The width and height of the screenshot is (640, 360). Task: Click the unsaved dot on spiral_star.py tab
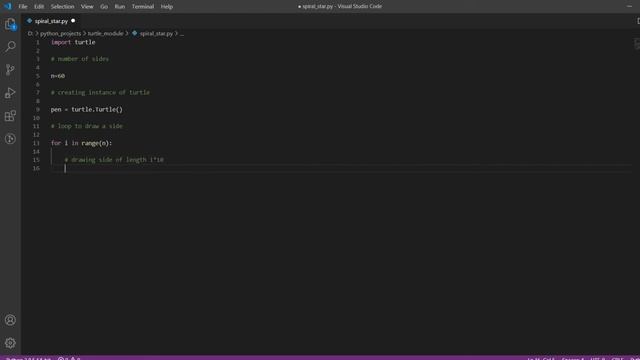pos(73,21)
